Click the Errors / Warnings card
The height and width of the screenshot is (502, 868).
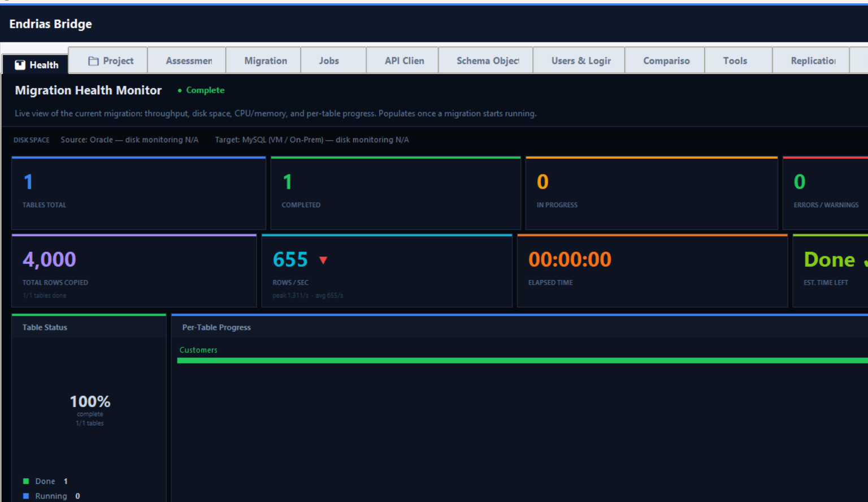tap(826, 193)
